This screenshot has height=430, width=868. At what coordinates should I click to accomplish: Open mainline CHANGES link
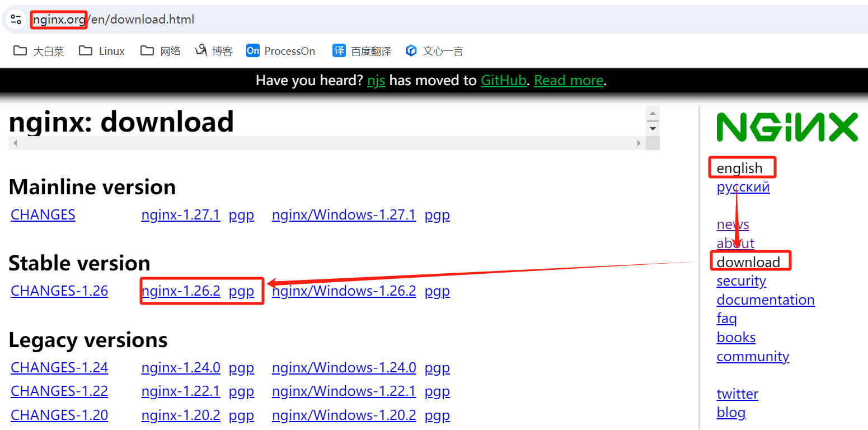pos(43,215)
